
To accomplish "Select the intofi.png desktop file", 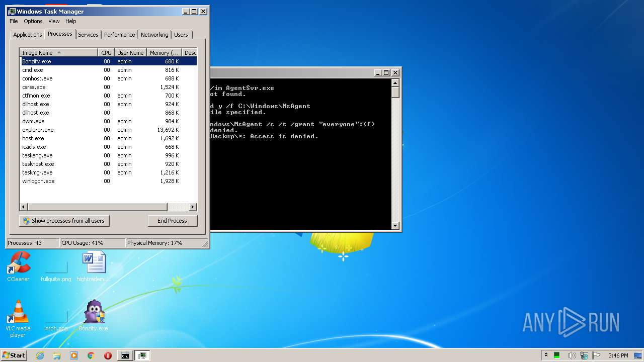I will pos(56,320).
